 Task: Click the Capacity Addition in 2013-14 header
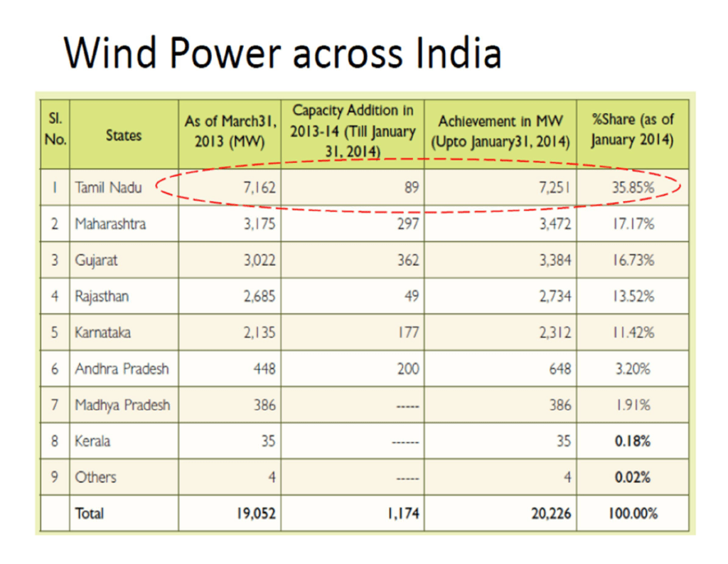352,133
